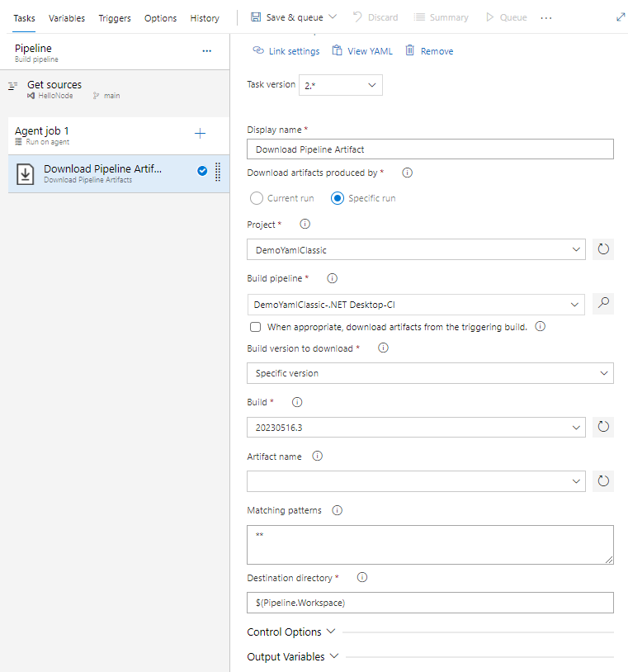Switch to the Triggers tab
628x672 pixels.
115,17
